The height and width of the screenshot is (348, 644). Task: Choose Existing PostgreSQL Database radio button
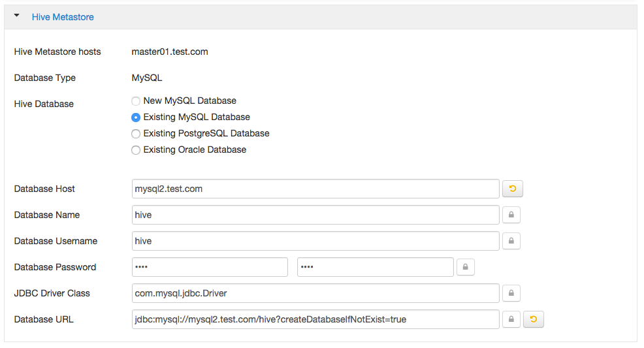pyautogui.click(x=136, y=134)
